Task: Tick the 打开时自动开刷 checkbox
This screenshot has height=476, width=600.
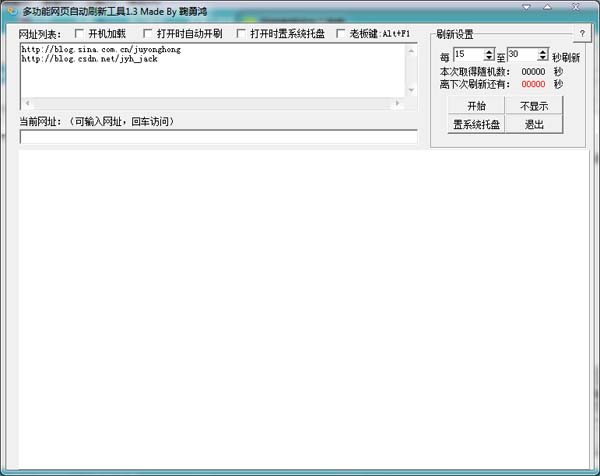Action: click(x=147, y=34)
